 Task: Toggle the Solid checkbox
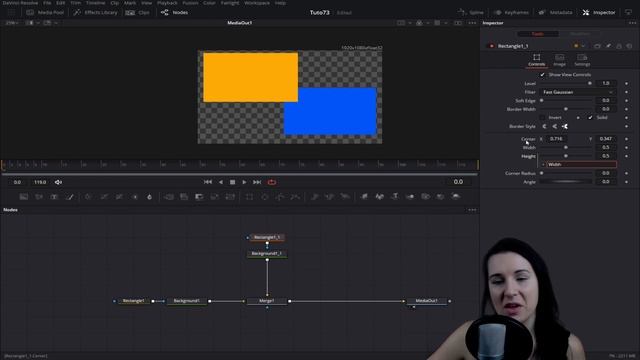(590, 118)
